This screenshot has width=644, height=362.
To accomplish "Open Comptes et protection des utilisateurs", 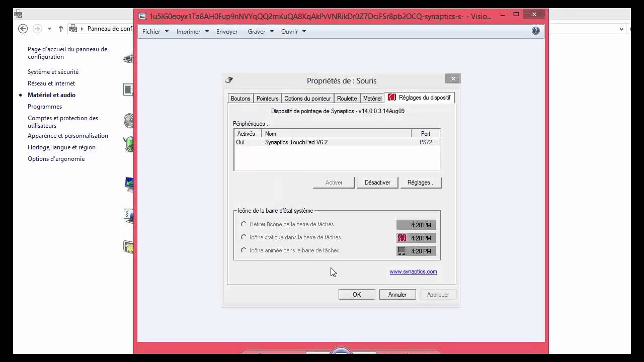I will point(63,122).
